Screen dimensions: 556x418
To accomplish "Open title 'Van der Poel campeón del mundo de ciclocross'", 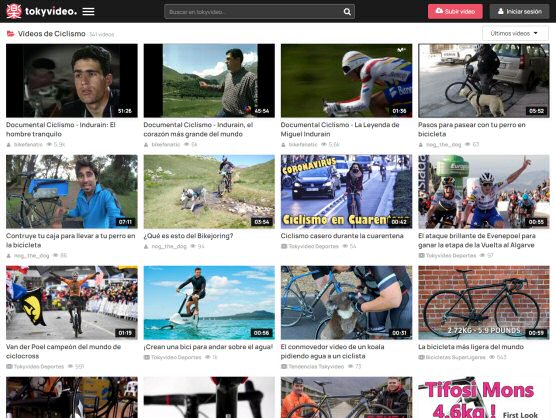I will tap(63, 351).
